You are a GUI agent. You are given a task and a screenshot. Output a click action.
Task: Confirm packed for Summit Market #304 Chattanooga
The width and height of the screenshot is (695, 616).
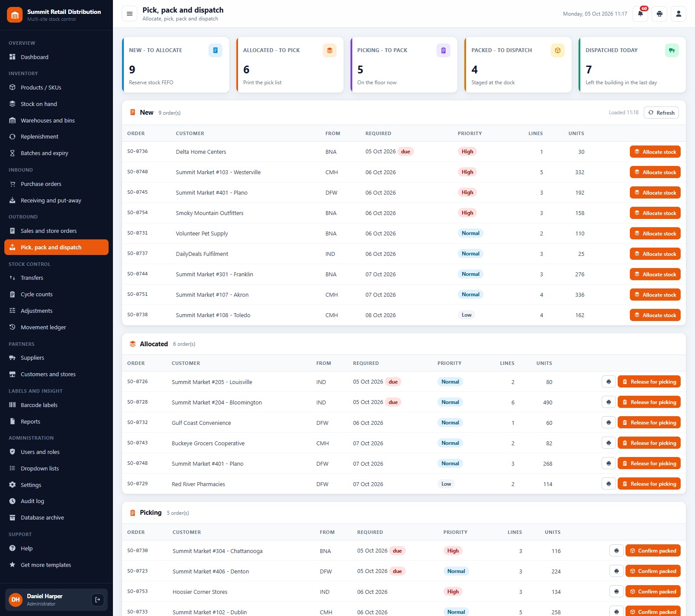(x=653, y=551)
